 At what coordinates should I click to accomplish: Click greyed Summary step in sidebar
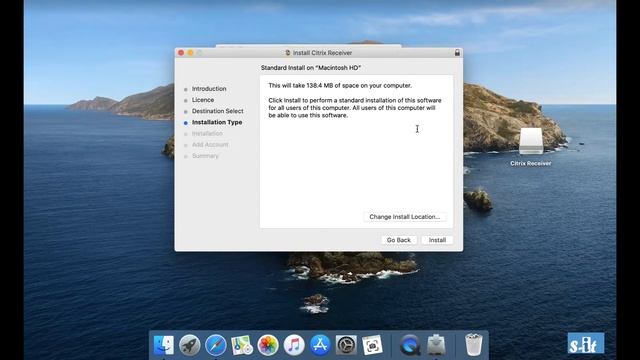pyautogui.click(x=205, y=156)
